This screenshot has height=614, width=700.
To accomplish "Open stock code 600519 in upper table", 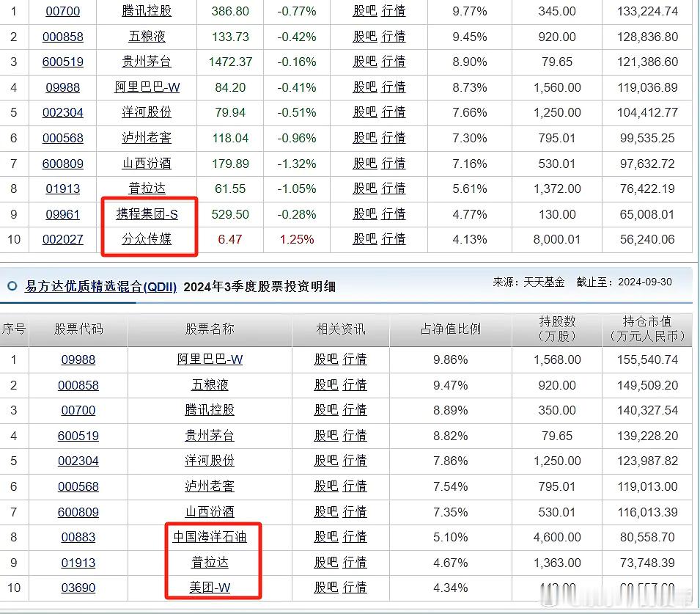I will coord(63,62).
